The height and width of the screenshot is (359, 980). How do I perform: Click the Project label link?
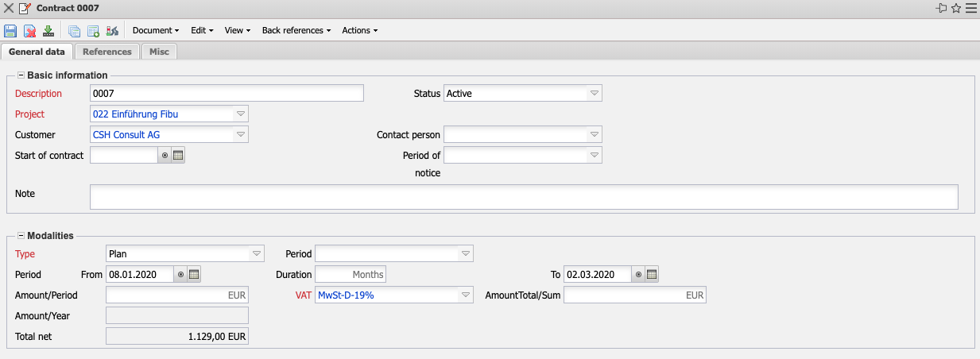[30, 114]
